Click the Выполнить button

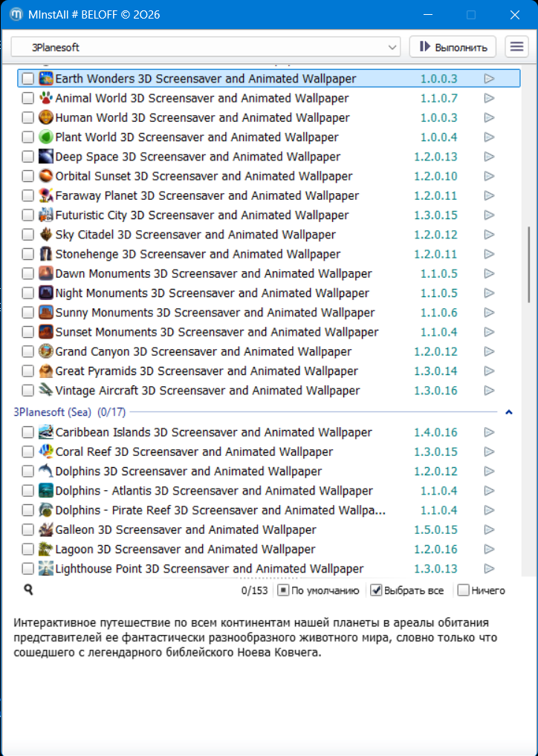[453, 47]
